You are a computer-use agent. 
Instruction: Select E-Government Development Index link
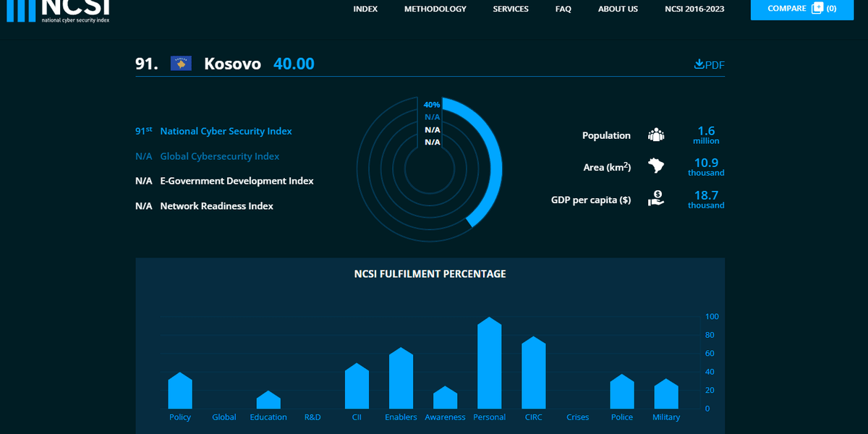tap(237, 181)
